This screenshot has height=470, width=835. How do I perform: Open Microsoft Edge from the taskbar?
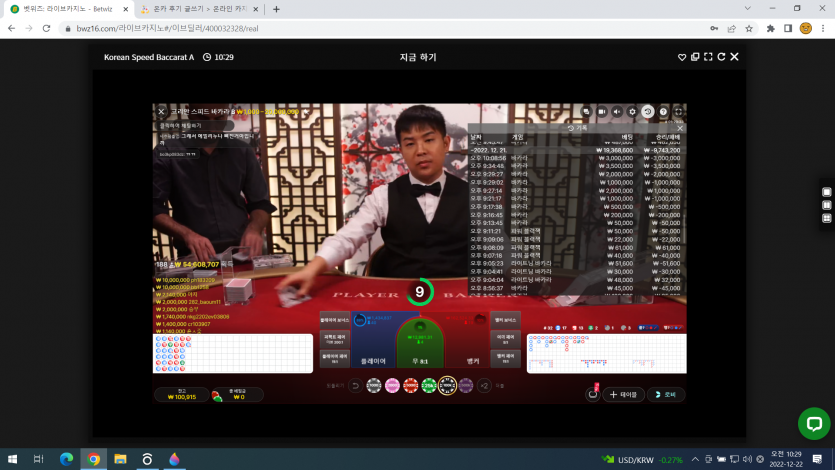pyautogui.click(x=67, y=459)
